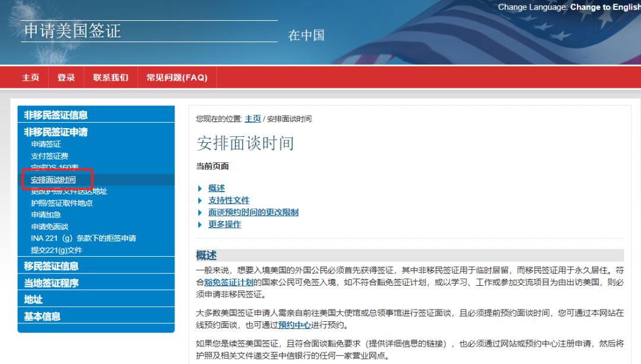The height and width of the screenshot is (364, 641).
Task: Click the arrow bullet beside 支持性文件
Action: click(200, 200)
